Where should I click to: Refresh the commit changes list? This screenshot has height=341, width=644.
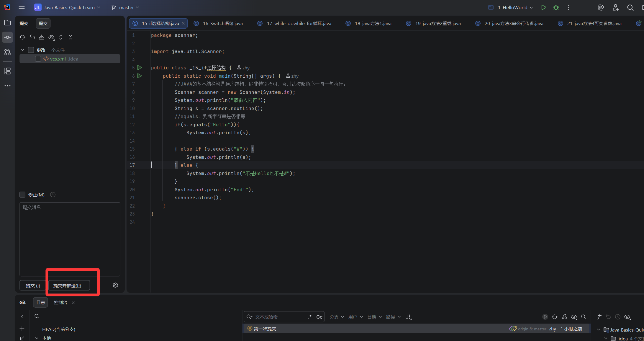pos(22,37)
